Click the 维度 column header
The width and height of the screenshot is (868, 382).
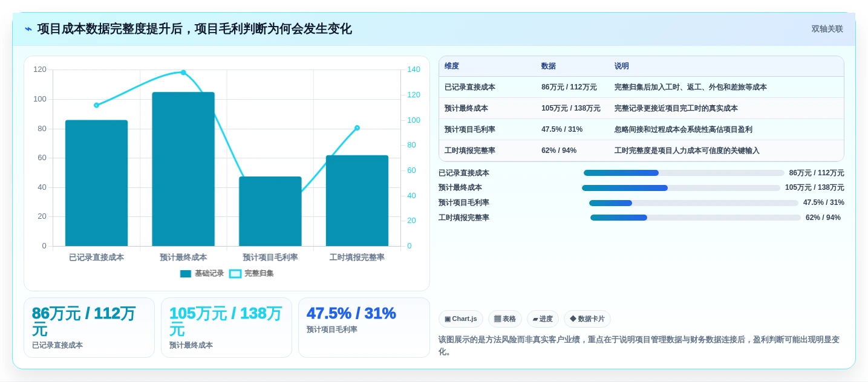click(452, 66)
